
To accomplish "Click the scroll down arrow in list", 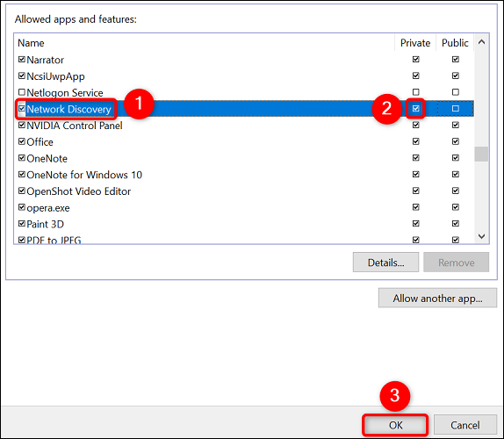I will click(x=481, y=236).
